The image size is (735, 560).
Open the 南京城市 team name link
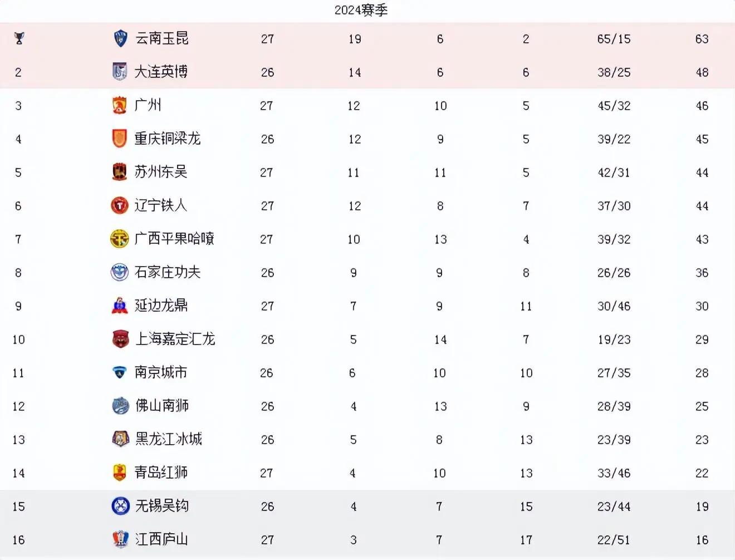[161, 372]
